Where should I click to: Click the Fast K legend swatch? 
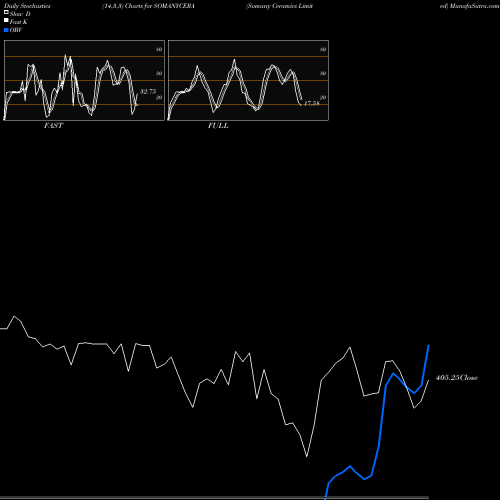(x=6, y=20)
